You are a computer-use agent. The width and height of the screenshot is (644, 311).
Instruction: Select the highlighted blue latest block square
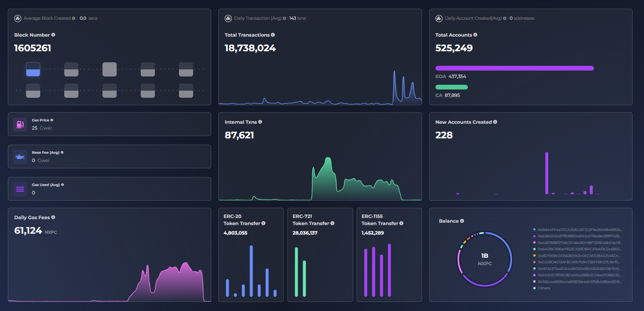[x=33, y=69]
